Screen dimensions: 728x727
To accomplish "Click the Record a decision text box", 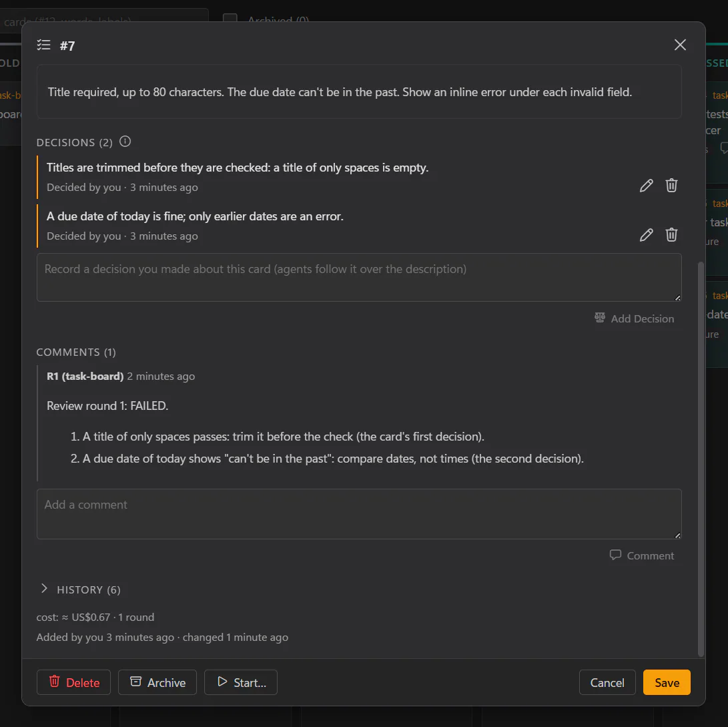I will pos(359,277).
